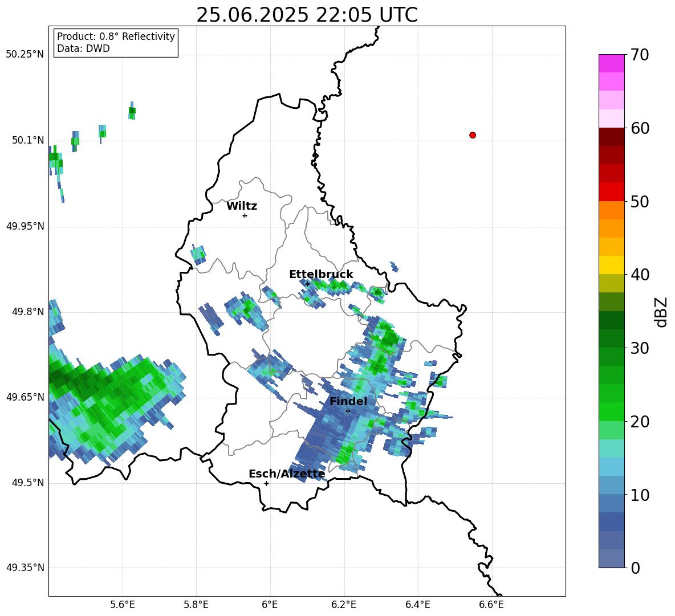Image resolution: width=675 pixels, height=616 pixels.
Task: Click the Wiltz station cross marker
Action: (x=245, y=215)
